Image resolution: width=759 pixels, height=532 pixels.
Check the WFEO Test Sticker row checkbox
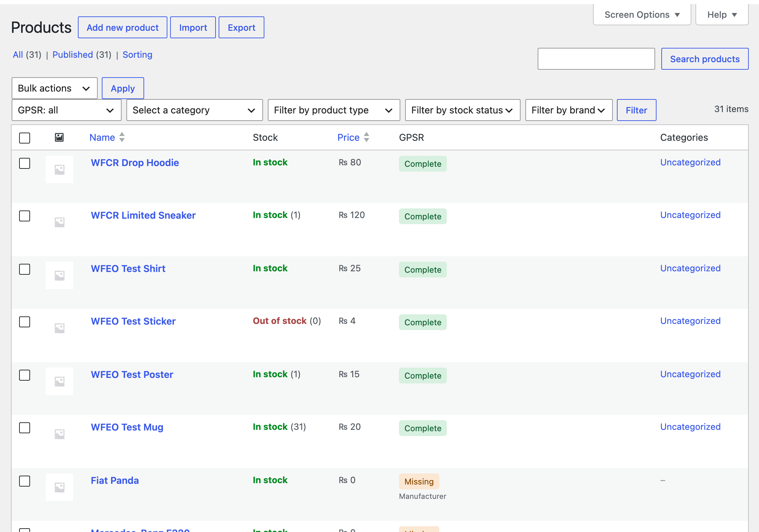[x=25, y=322]
